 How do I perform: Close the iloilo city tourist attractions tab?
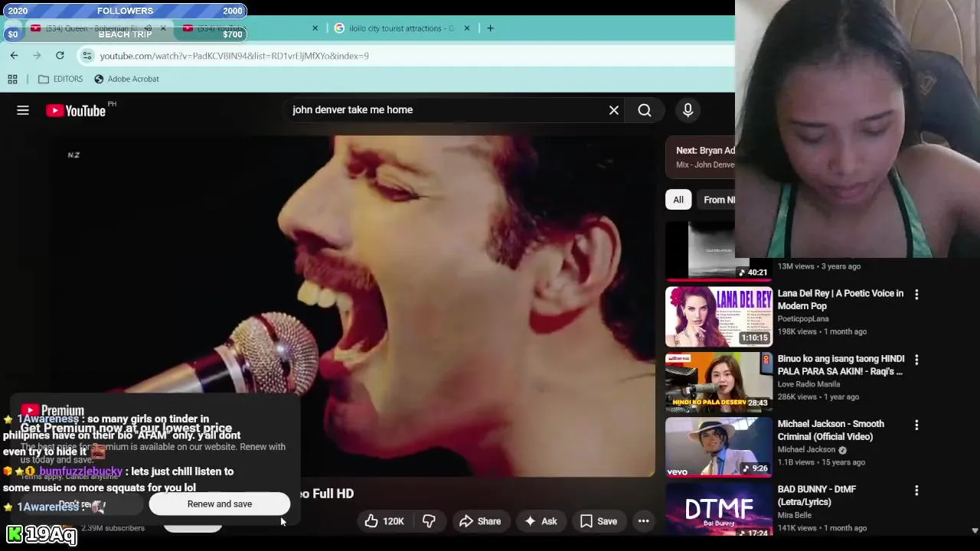click(467, 28)
